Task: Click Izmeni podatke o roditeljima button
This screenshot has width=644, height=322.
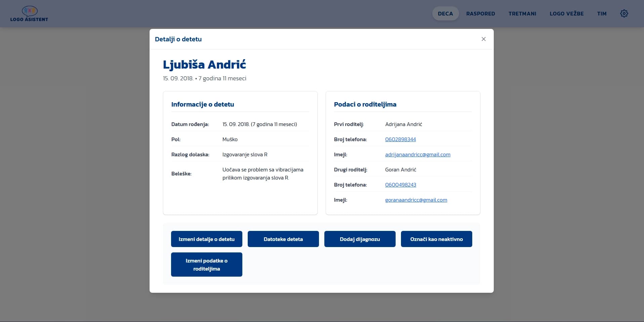Action: click(x=207, y=265)
